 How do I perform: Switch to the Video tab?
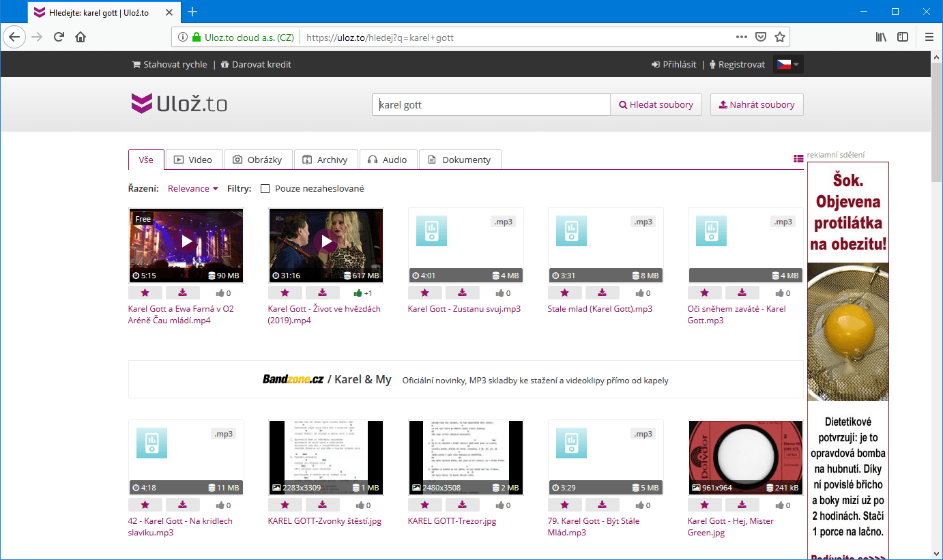point(194,160)
